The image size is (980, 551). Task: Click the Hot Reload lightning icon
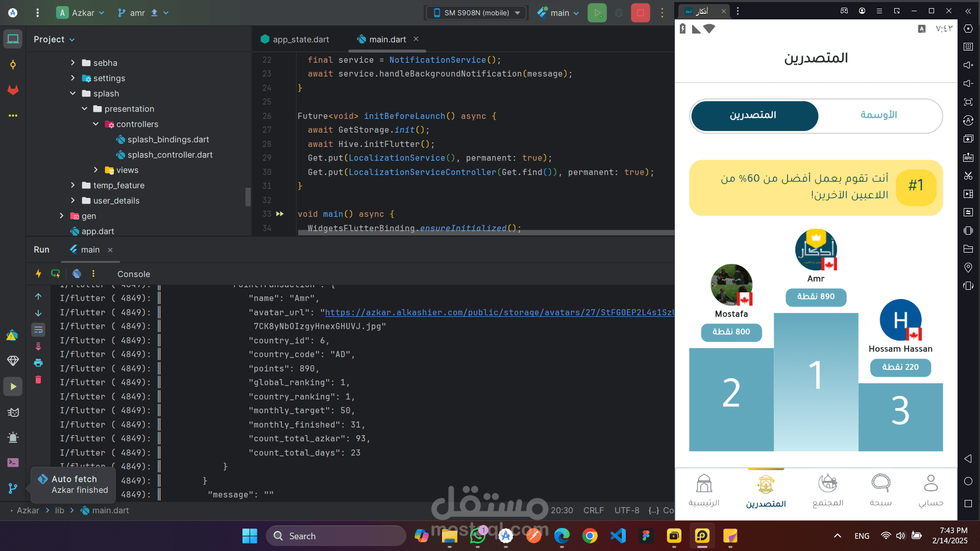[x=38, y=273]
